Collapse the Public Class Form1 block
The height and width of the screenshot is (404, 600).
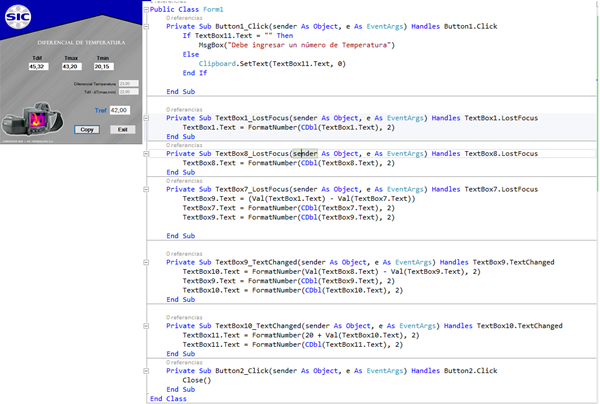pyautogui.click(x=147, y=9)
